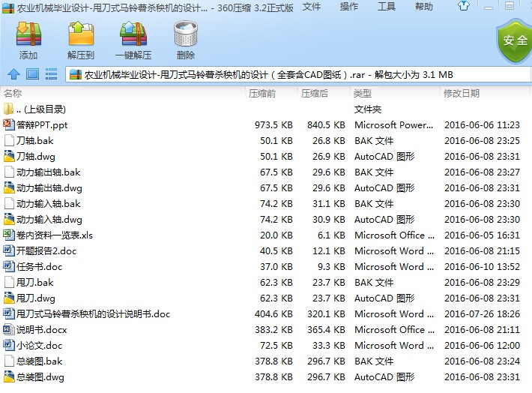Image resolution: width=532 pixels, height=393 pixels.
Task: Switch to detail list view mode
Action: pyautogui.click(x=51, y=74)
